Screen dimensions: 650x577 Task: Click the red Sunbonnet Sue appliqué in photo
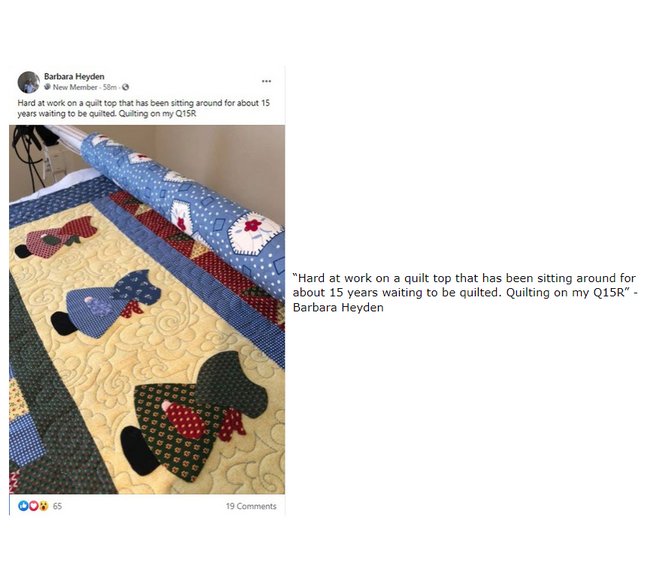tap(56, 238)
